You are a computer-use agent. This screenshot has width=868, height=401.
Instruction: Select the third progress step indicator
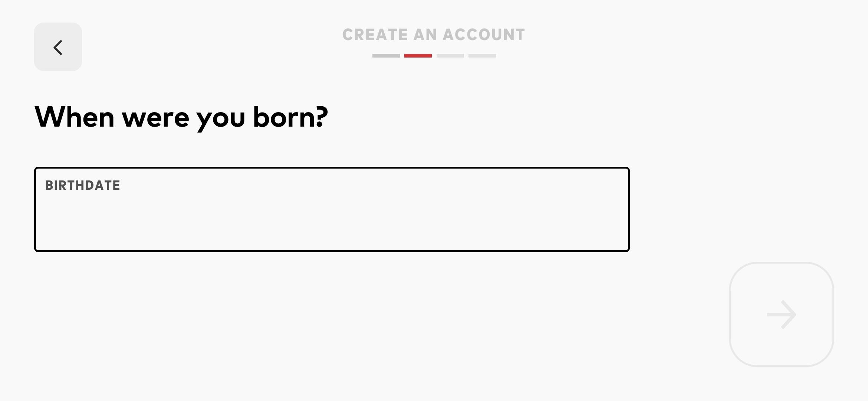450,56
